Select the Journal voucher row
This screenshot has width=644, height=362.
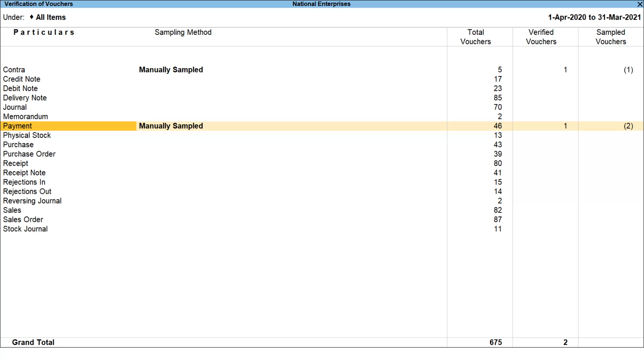click(322, 107)
